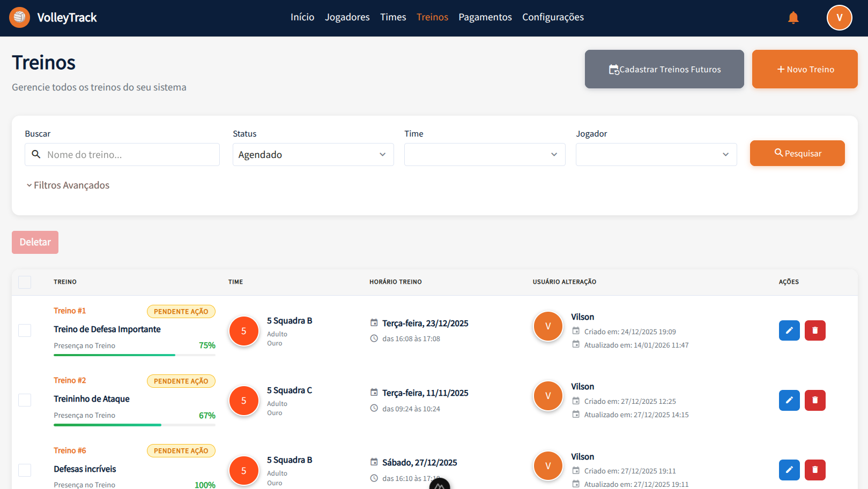Expand Filtros Avançados section
This screenshot has width=868, height=489.
tap(68, 185)
